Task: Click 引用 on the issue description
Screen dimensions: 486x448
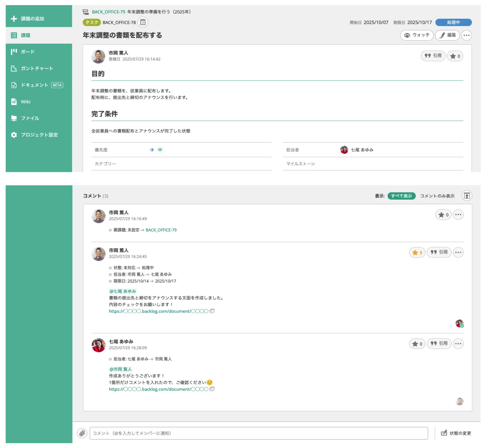Action: [x=433, y=56]
